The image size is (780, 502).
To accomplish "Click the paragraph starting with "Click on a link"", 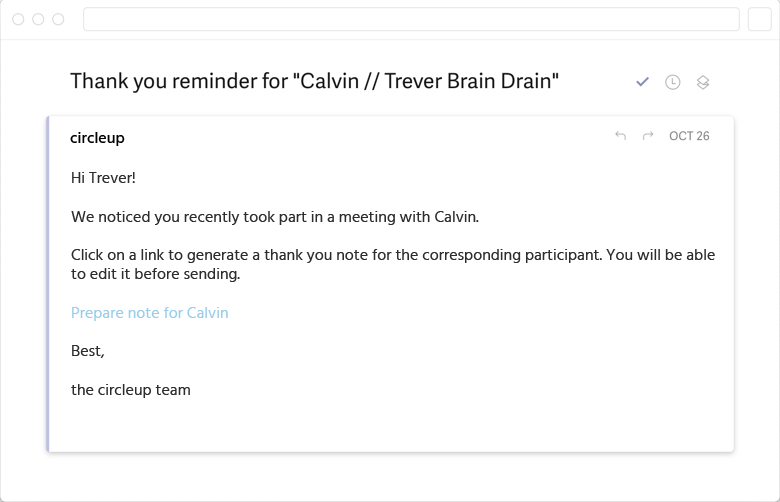I will [393, 264].
